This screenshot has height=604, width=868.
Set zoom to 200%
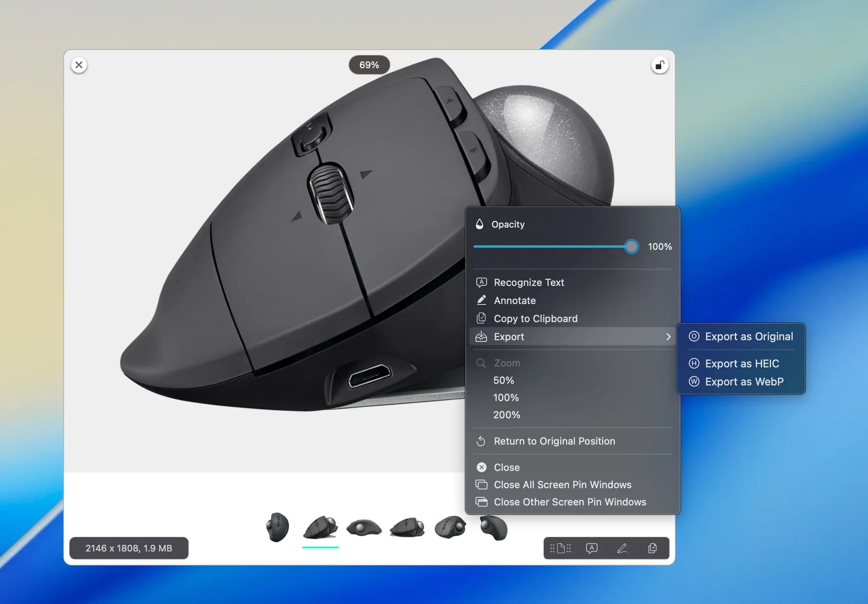pos(506,415)
